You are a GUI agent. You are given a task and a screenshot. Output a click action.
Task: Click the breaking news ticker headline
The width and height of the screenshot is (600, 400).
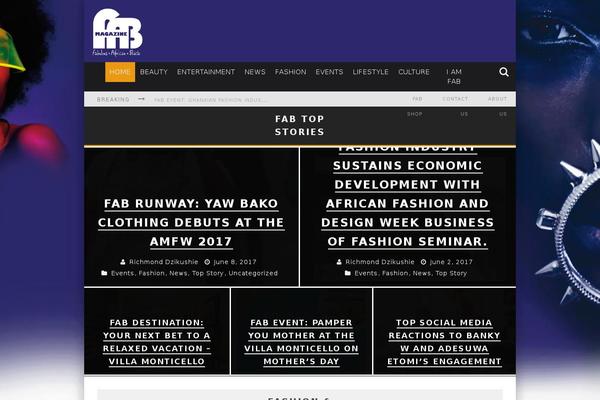point(209,100)
